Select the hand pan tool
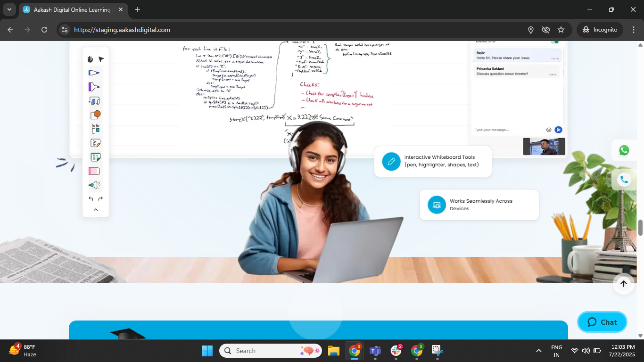This screenshot has width=644, height=362. click(x=90, y=59)
